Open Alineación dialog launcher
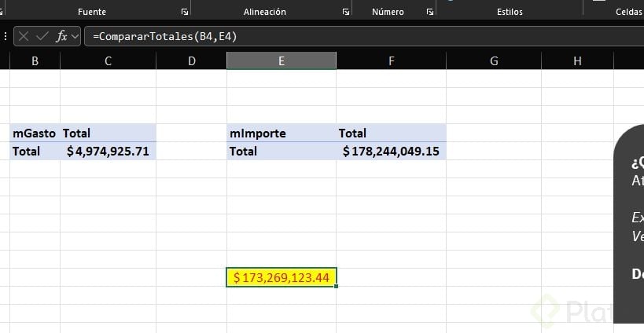 [346, 12]
